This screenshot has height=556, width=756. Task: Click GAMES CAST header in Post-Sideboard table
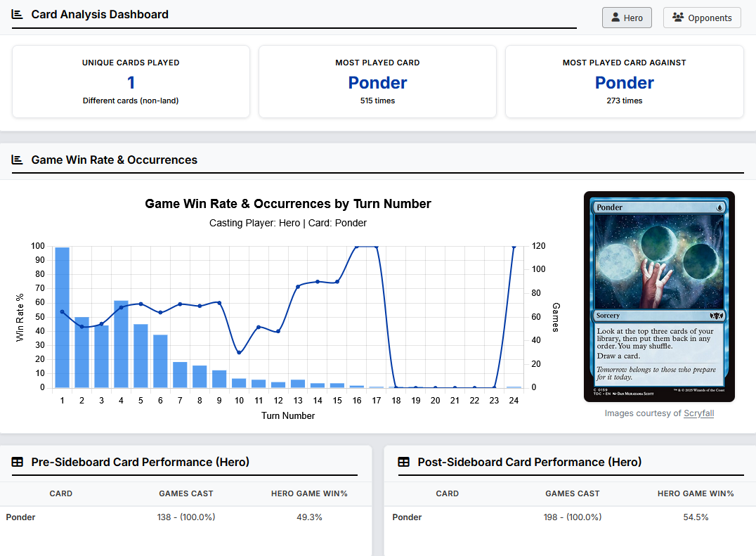coord(573,494)
